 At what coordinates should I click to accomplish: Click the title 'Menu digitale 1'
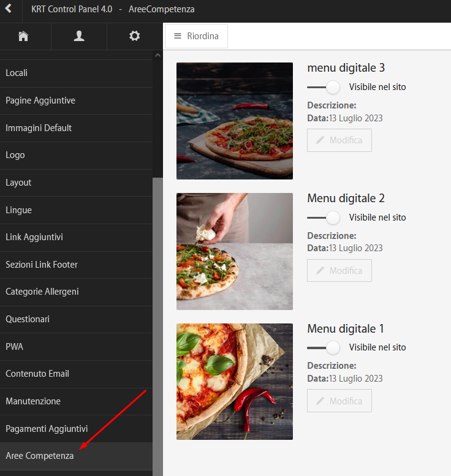[x=346, y=329]
